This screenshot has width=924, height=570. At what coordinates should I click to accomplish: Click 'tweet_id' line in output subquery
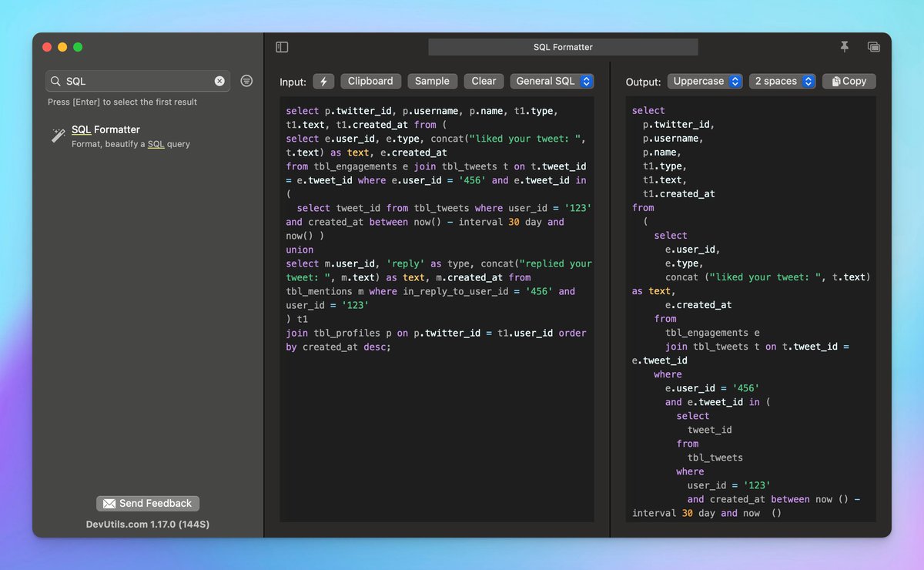710,430
